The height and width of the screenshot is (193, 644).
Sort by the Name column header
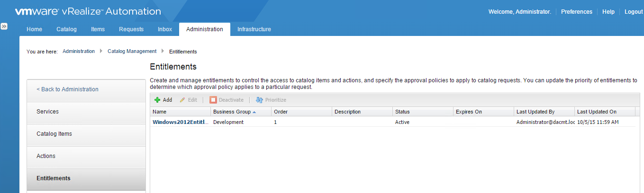coord(181,112)
